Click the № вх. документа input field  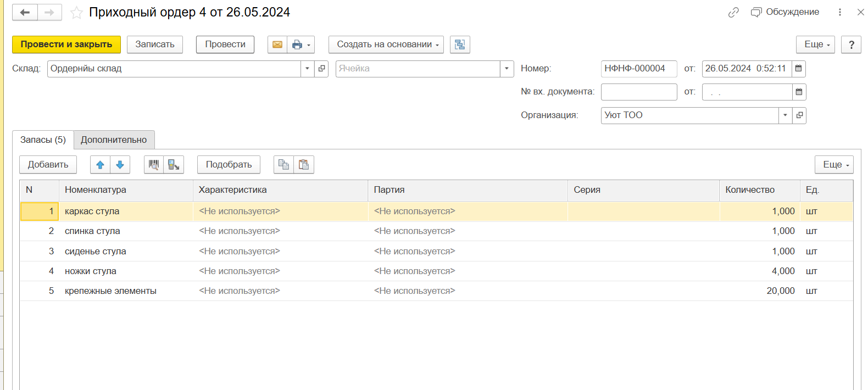click(x=638, y=92)
